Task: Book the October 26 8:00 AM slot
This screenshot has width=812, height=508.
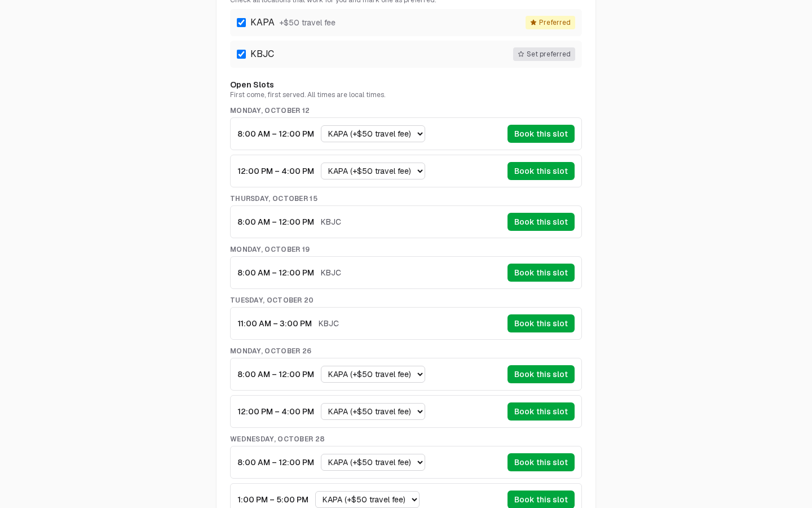Action: 541,374
